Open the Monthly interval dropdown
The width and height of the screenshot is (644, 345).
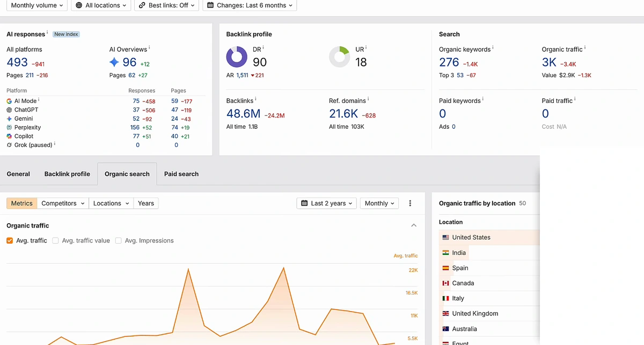pyautogui.click(x=379, y=203)
